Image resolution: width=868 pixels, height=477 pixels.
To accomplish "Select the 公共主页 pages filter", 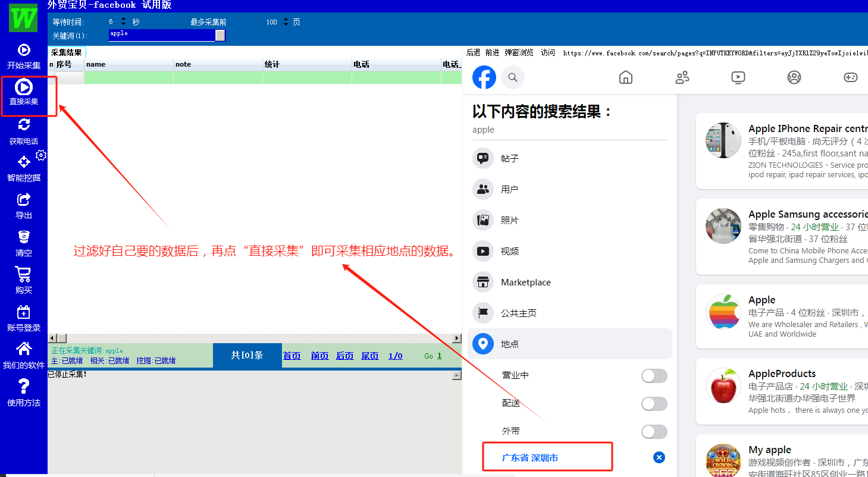I will pos(570,313).
